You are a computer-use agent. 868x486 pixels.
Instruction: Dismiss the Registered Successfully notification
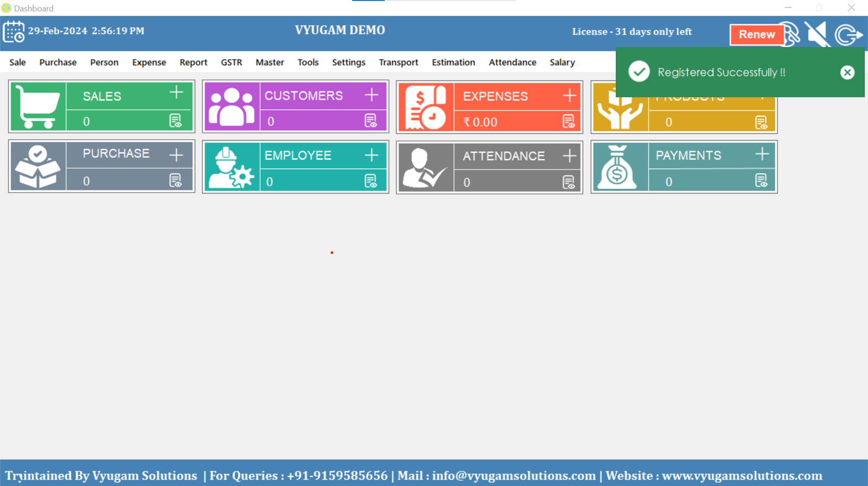[847, 72]
